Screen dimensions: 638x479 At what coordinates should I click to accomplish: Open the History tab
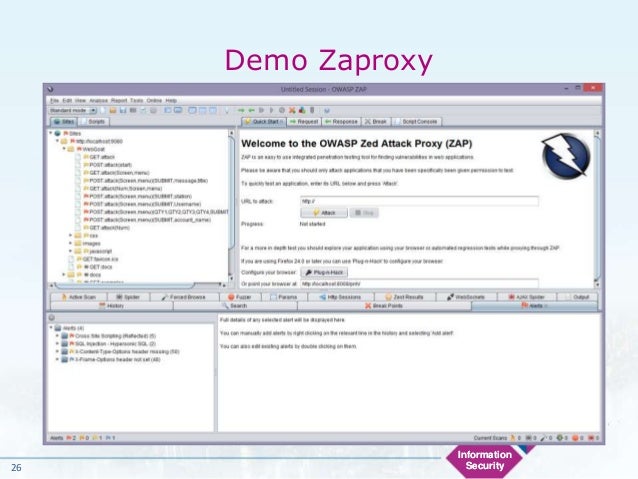coord(112,306)
